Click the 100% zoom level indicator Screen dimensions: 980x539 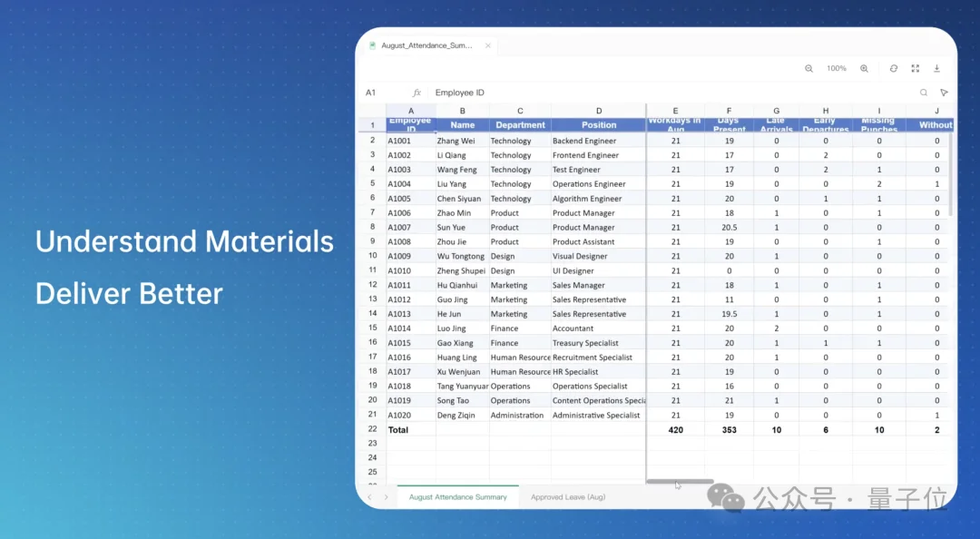837,68
